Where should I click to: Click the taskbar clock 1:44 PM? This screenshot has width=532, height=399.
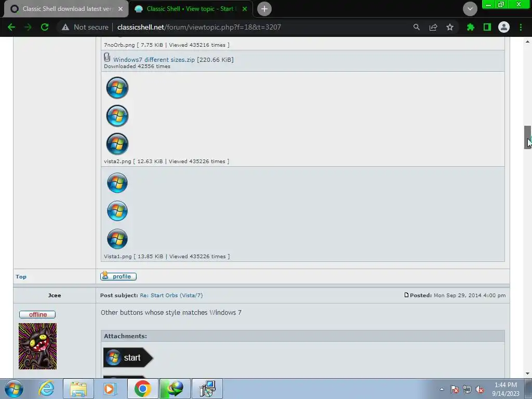506,385
